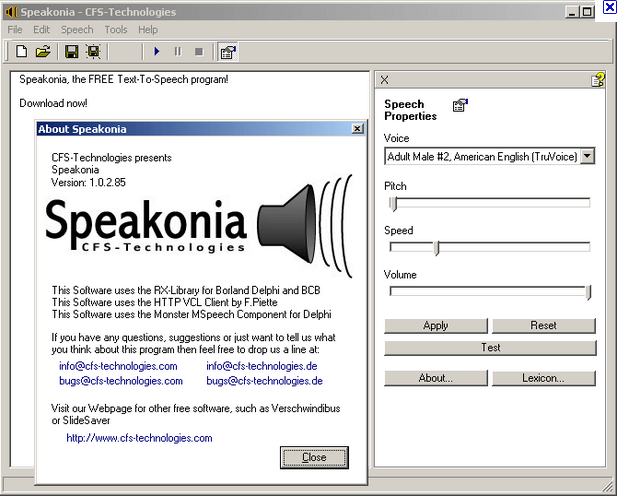Click text line "Download now!" in editor

click(x=53, y=103)
